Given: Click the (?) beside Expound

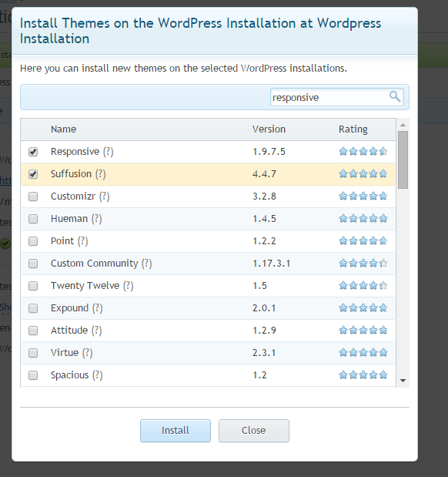Looking at the screenshot, I should click(98, 308).
